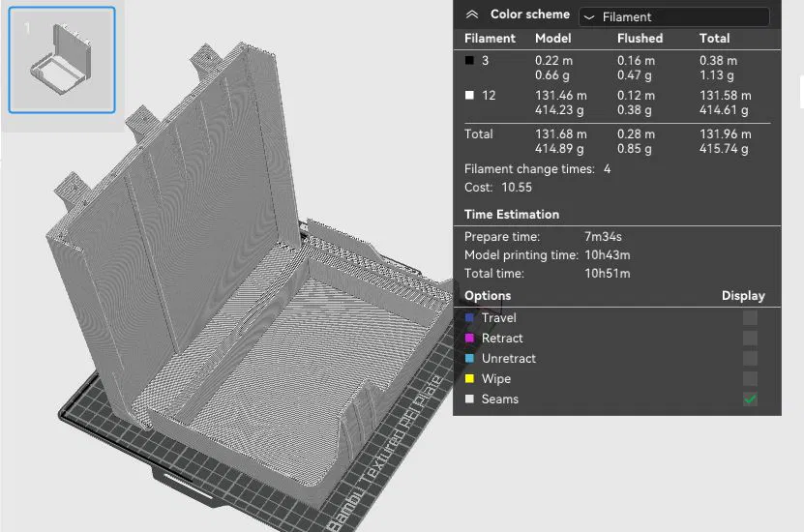Select the 0.66 g model value
The image size is (804, 532).
tap(552, 75)
